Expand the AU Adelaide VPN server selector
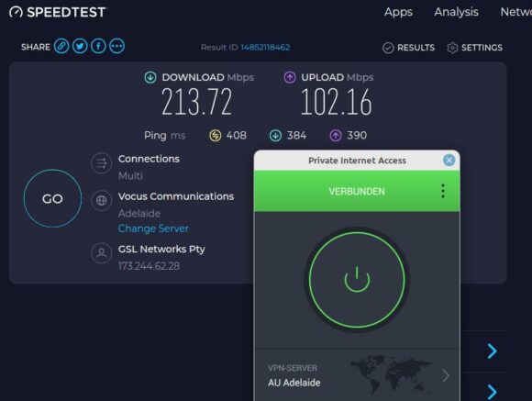532x401 pixels. [x=357, y=376]
